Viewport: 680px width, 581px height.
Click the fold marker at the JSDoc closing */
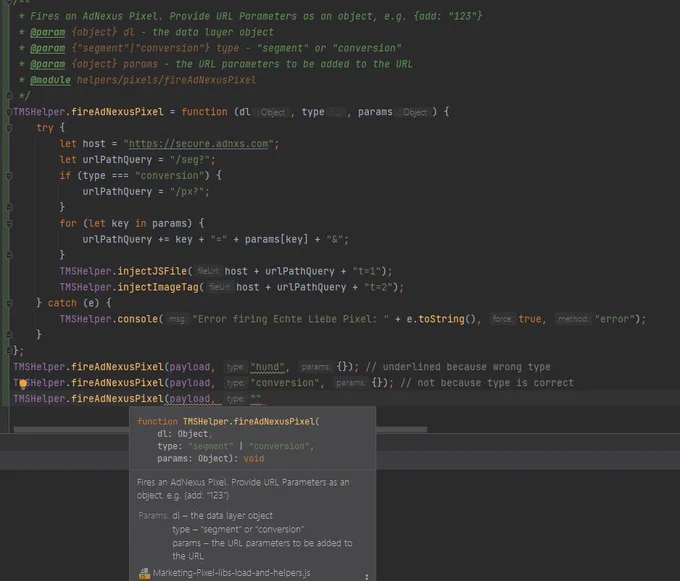(x=9, y=96)
